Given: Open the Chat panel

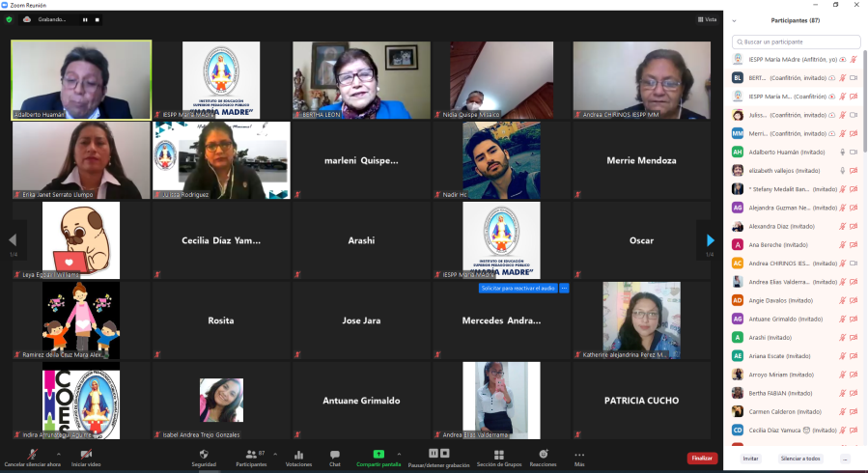Looking at the screenshot, I should [334, 454].
